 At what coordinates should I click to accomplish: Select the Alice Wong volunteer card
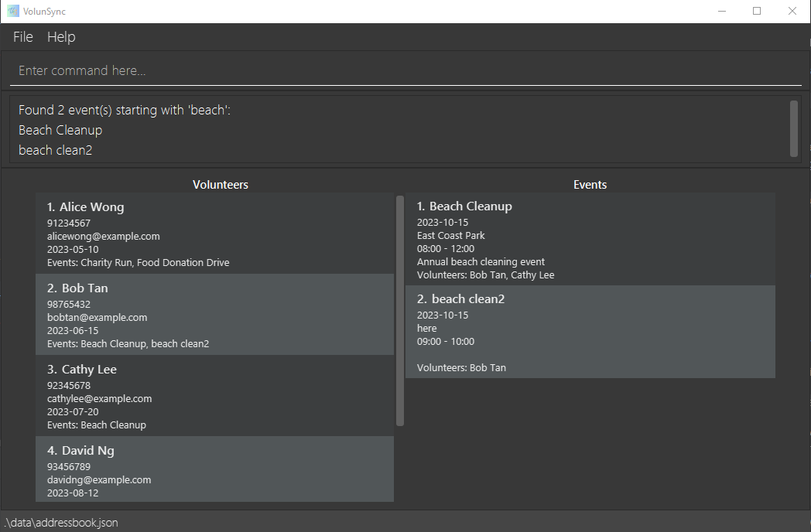[214, 234]
